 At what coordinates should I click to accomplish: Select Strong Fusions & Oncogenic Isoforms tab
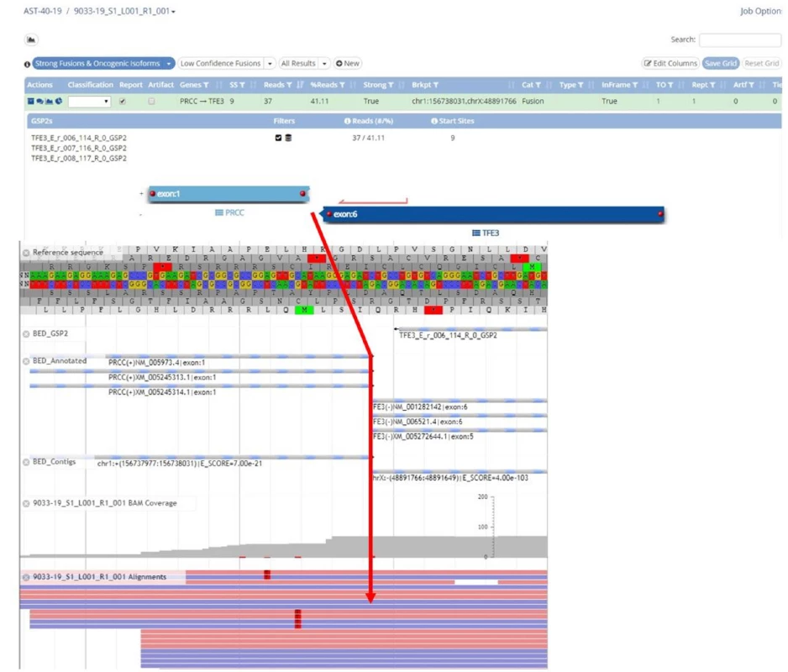(x=97, y=63)
